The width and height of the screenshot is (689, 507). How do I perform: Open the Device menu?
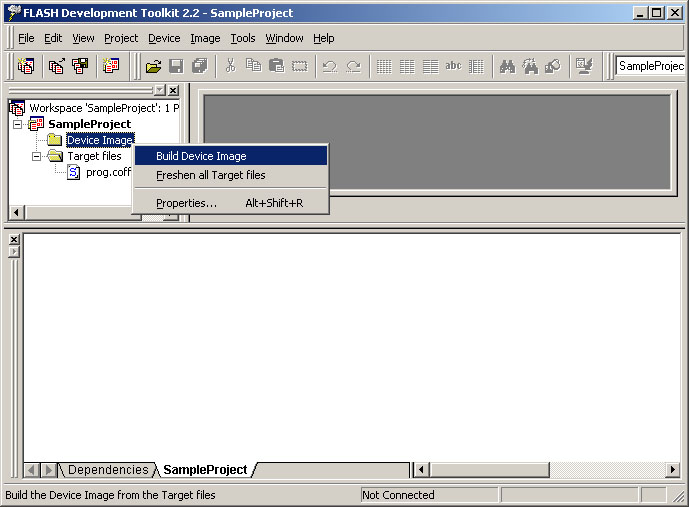coord(164,38)
